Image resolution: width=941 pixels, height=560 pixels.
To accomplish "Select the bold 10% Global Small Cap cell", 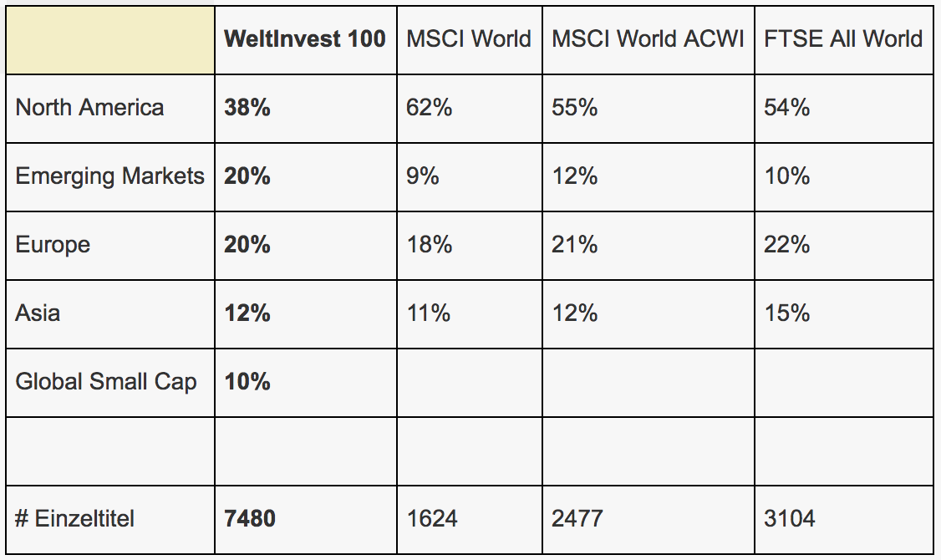I will pos(247,382).
